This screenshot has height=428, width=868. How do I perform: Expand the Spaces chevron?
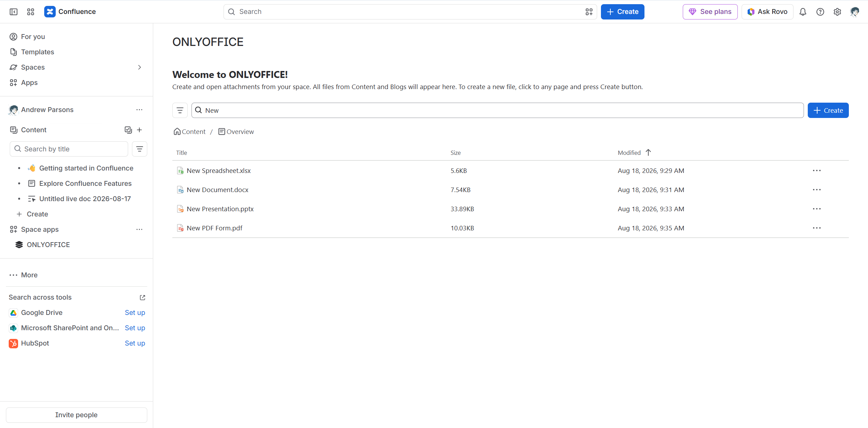tap(140, 67)
